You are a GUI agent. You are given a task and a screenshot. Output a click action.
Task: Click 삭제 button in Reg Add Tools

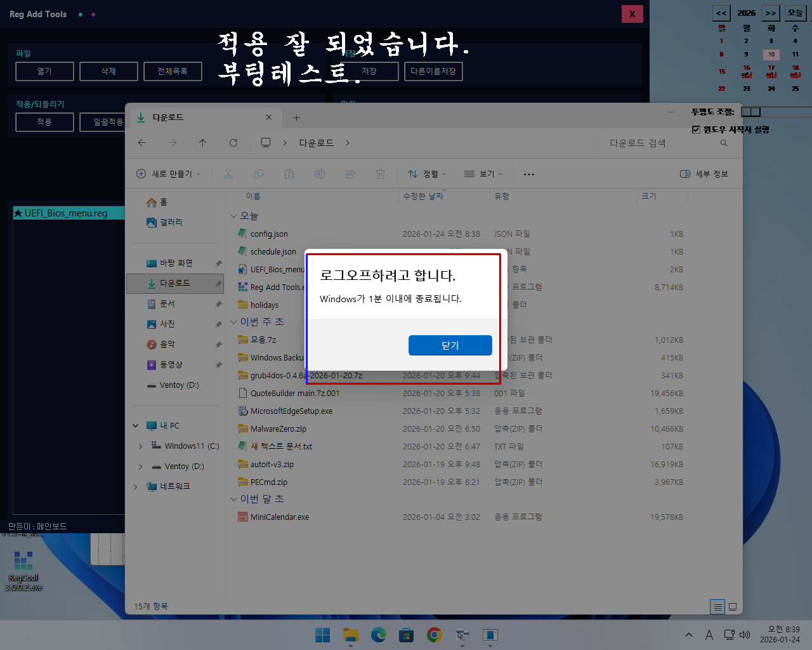click(x=108, y=71)
